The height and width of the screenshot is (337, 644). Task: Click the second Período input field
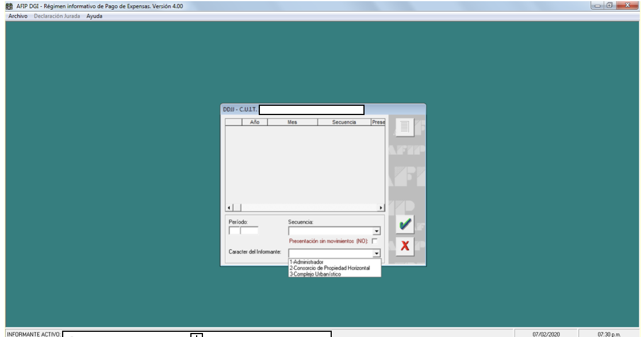[x=250, y=231]
